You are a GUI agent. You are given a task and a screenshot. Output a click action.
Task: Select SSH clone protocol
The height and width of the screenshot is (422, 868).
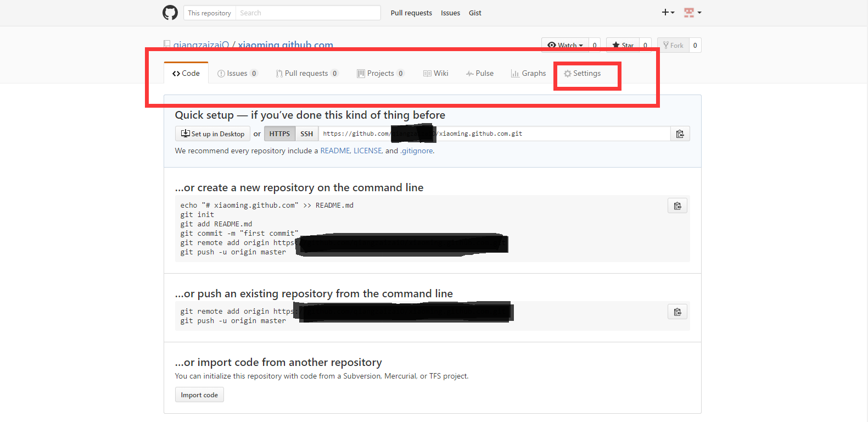click(x=306, y=134)
